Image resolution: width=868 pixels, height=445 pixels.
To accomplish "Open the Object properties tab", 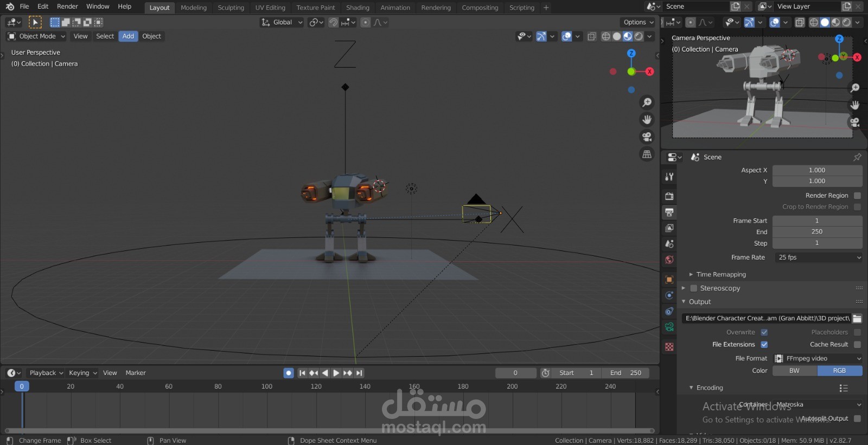I will (669, 280).
